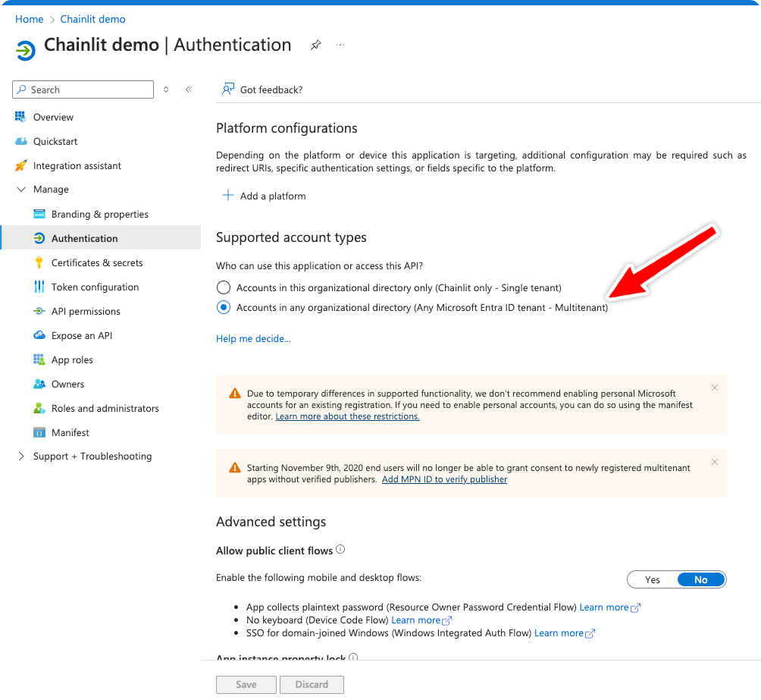Click the Discard button
Image resolution: width=761 pixels, height=700 pixels.
coord(312,685)
